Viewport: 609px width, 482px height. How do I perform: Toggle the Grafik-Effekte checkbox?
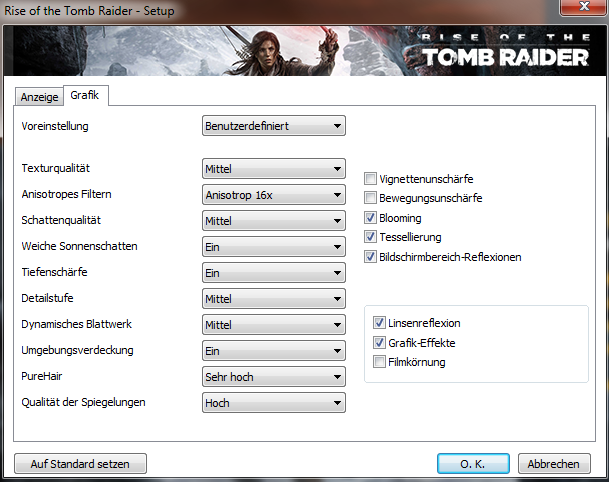379,343
